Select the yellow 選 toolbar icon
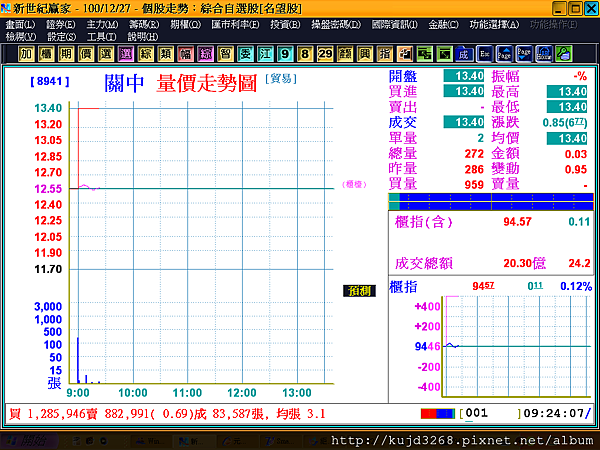 point(106,54)
